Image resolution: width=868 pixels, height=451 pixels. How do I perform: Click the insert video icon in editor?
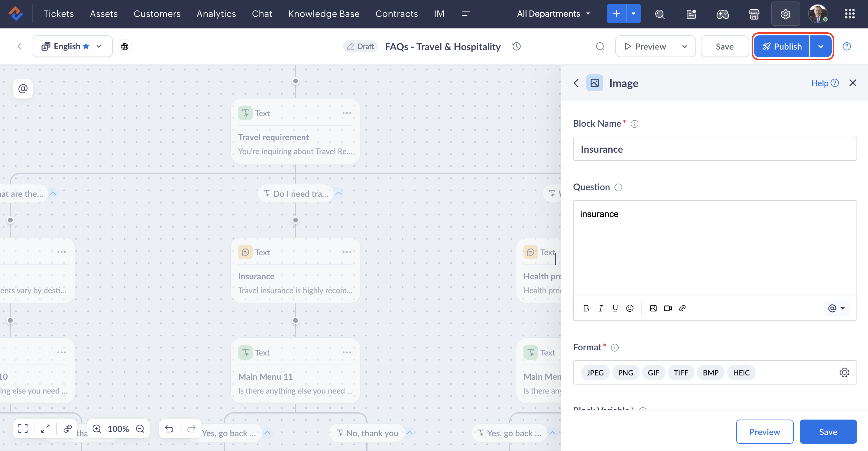668,308
